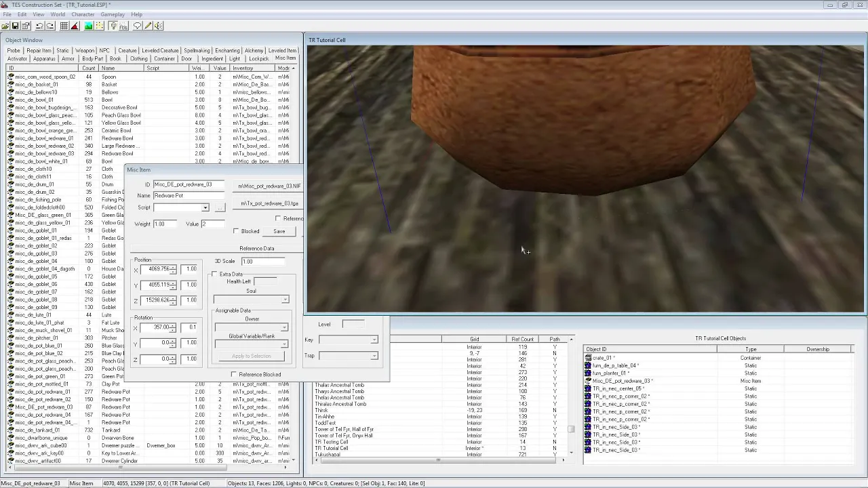The image size is (868, 488).
Task: Click the Name field containing Redware Pot
Action: 189,195
